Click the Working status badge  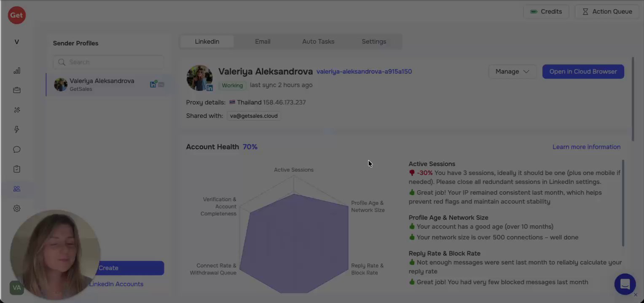[x=232, y=85]
